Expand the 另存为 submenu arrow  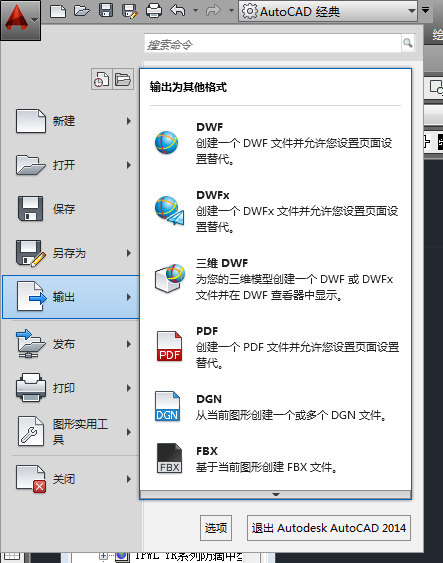point(129,253)
